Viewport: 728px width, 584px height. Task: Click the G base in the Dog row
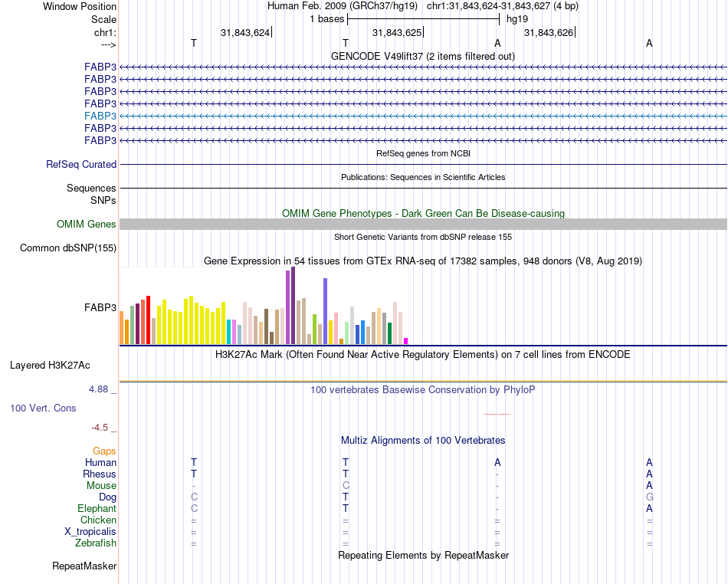point(649,497)
